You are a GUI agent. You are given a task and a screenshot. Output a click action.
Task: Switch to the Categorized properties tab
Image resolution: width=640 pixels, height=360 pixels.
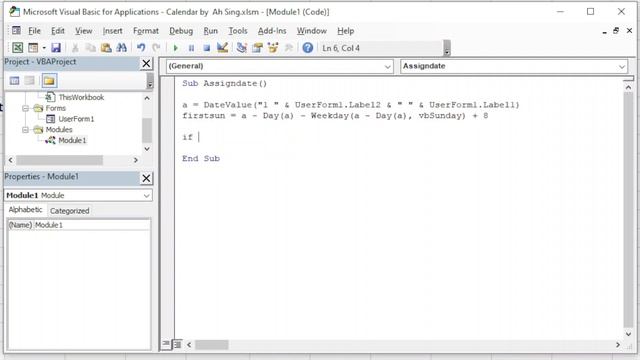click(x=69, y=211)
